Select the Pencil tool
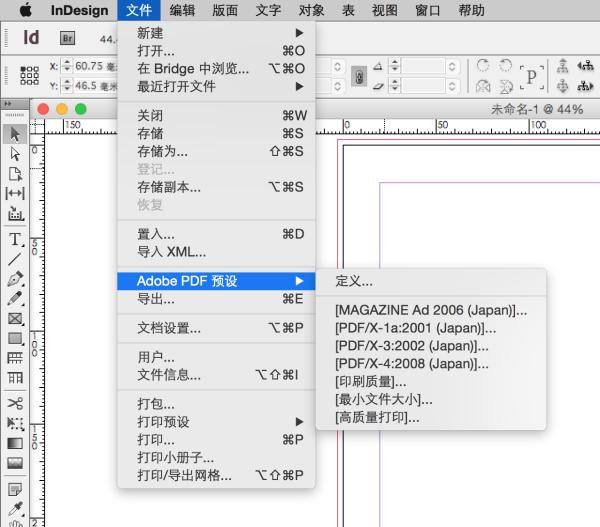Viewport: 600px width, 527px height. [15, 298]
